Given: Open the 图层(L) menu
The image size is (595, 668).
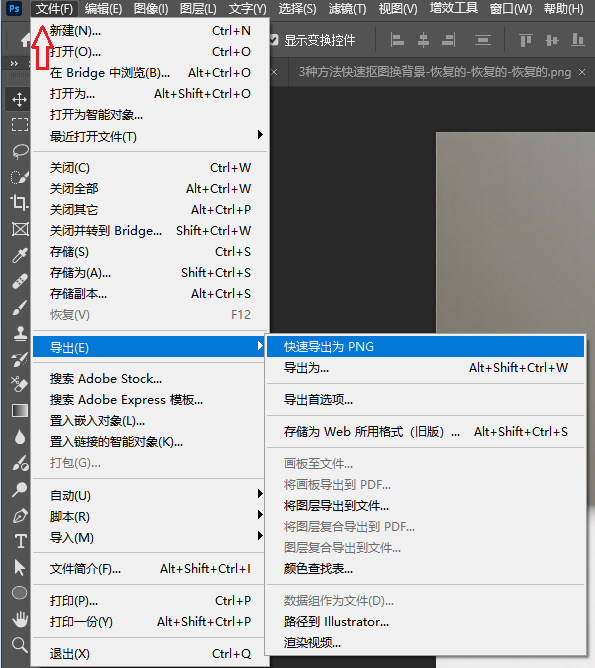Looking at the screenshot, I should (198, 9).
